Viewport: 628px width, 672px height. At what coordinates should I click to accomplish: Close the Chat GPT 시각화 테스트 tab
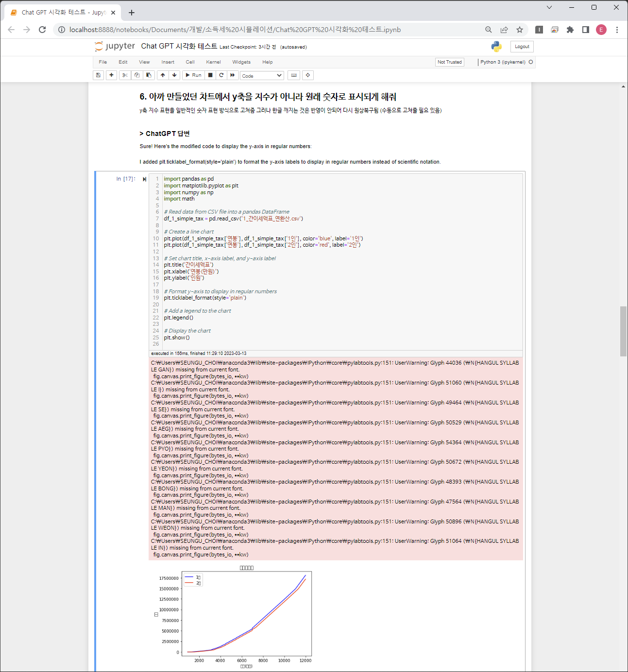click(114, 13)
